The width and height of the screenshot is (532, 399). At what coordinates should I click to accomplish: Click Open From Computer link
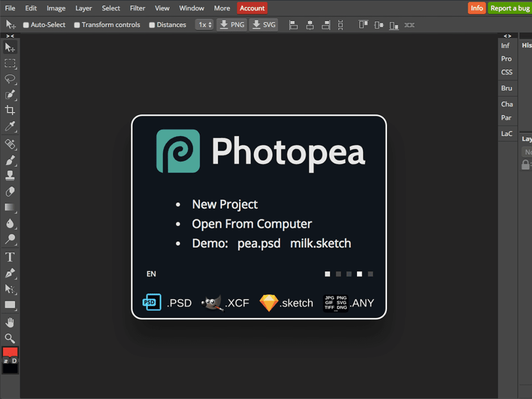click(x=252, y=224)
